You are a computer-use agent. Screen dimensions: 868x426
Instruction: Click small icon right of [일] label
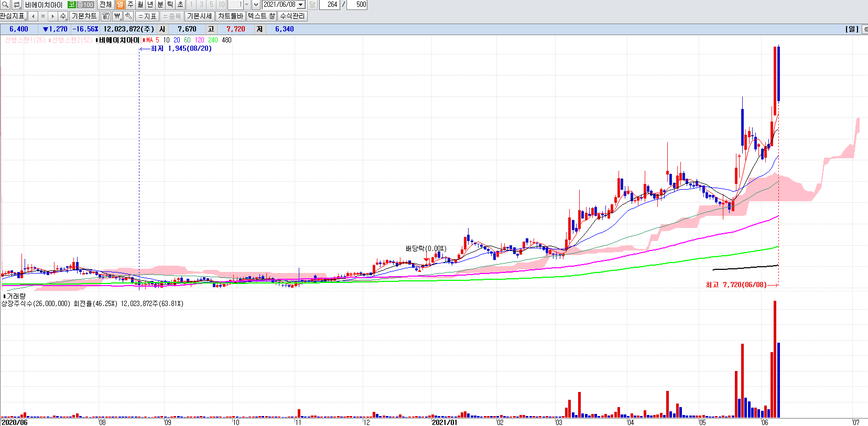pyautogui.click(x=865, y=29)
